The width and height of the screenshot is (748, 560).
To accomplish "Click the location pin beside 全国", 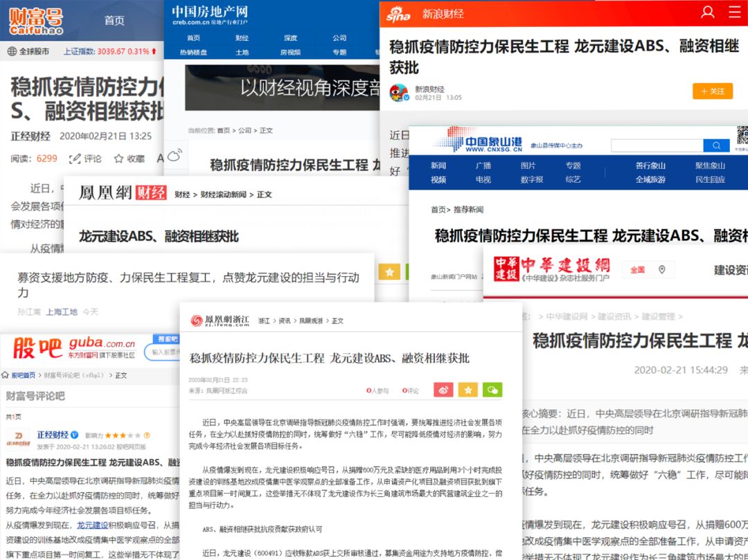I will 661,269.
